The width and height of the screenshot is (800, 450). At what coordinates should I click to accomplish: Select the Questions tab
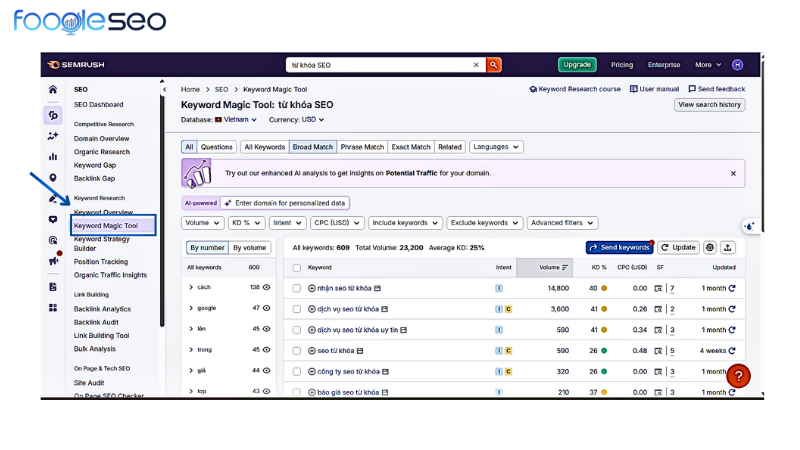point(217,147)
